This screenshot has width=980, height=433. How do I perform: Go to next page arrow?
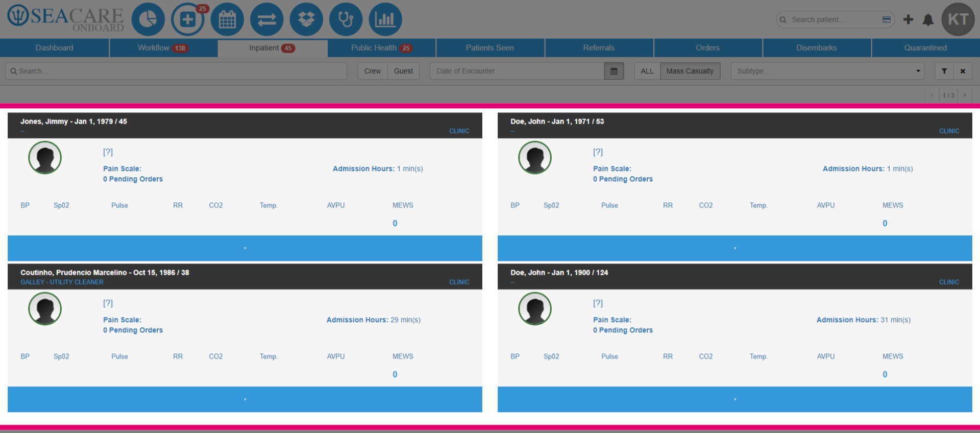coord(965,95)
